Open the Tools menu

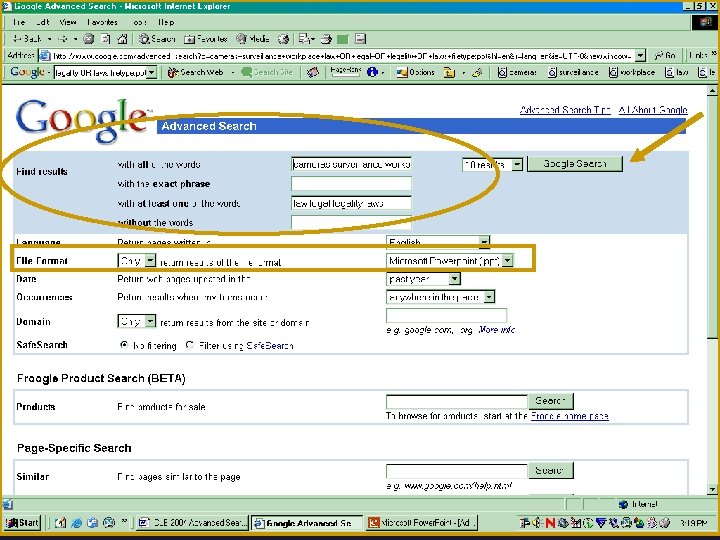(x=140, y=22)
